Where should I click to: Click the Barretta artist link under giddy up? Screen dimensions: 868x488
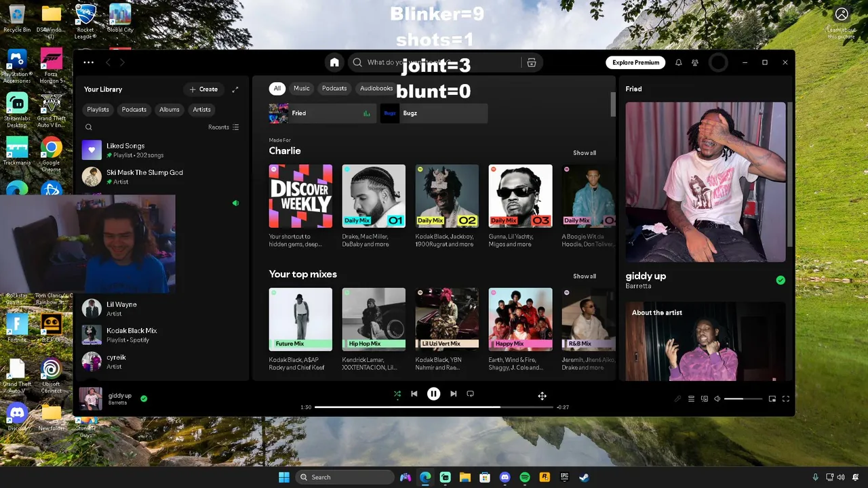[638, 286]
